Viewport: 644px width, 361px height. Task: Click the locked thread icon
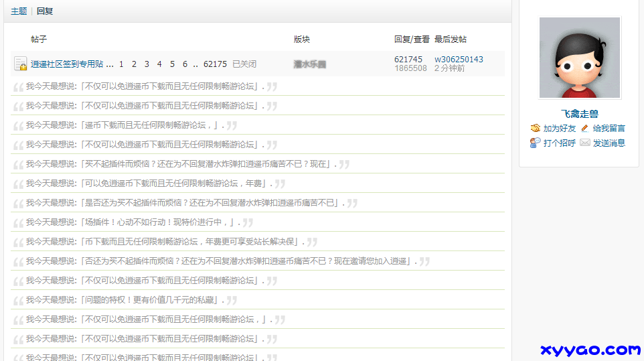[x=20, y=64]
